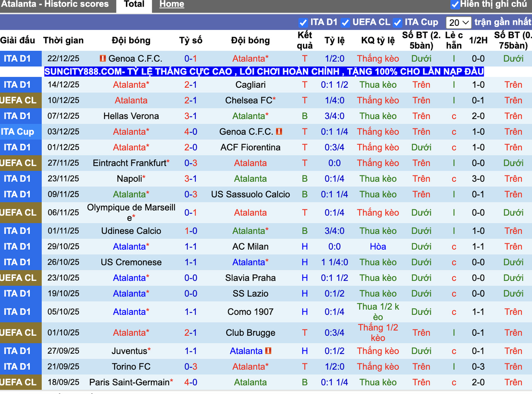Open Como 1907 team link
Viewport: 532px width, 394px height.
pyautogui.click(x=250, y=312)
